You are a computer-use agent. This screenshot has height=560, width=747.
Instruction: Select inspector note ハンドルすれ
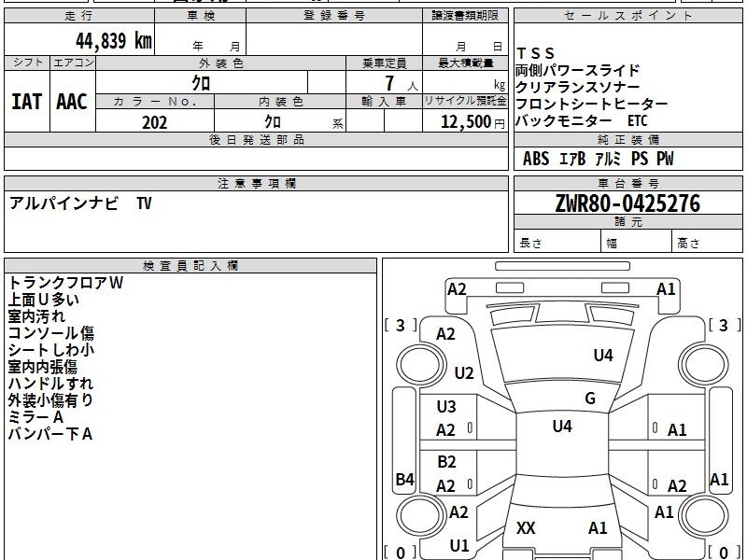[50, 384]
